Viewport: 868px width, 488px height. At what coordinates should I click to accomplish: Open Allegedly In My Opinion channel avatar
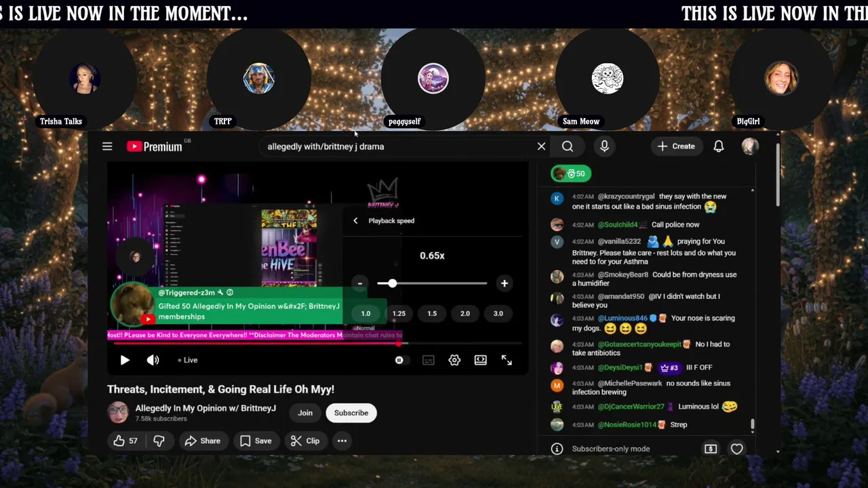click(118, 412)
